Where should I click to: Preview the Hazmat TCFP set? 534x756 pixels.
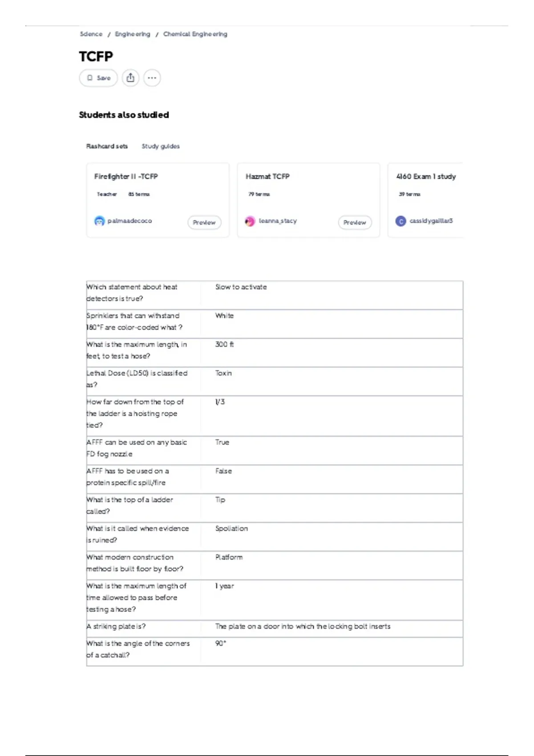coord(355,222)
